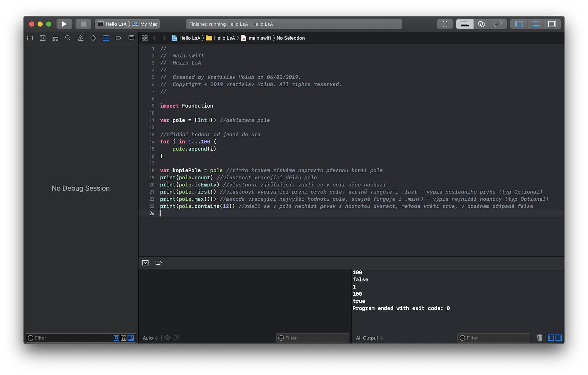The image size is (588, 375).
Task: Open the Library curly braces button
Action: pyautogui.click(x=445, y=24)
